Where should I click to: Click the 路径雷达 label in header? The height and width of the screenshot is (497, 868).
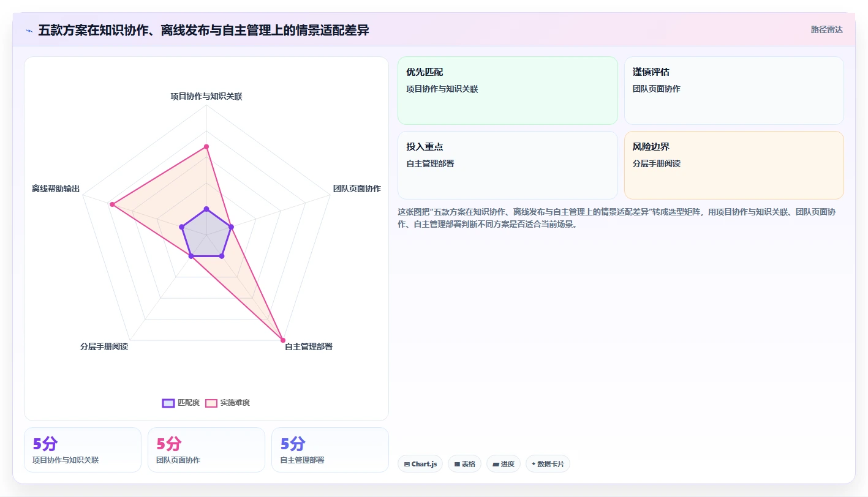[826, 29]
